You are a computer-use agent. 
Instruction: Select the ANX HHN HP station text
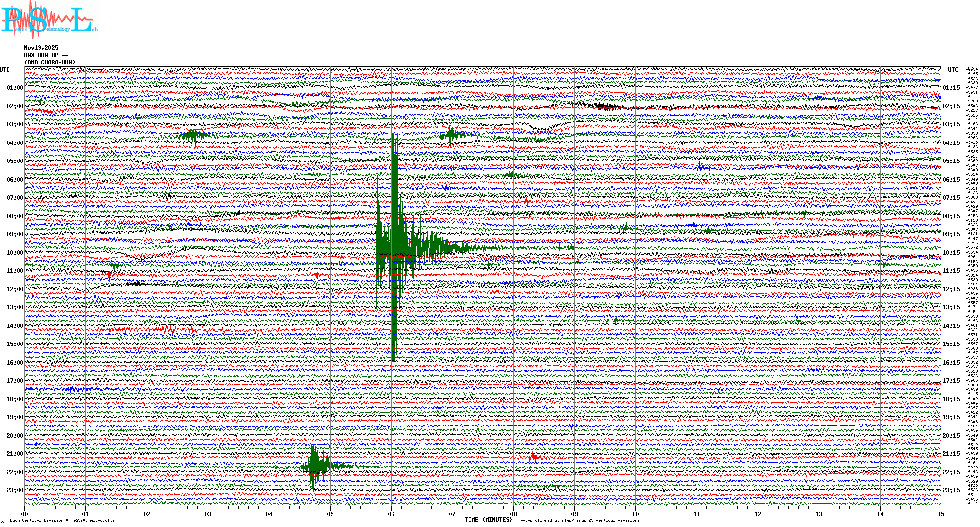pyautogui.click(x=46, y=55)
